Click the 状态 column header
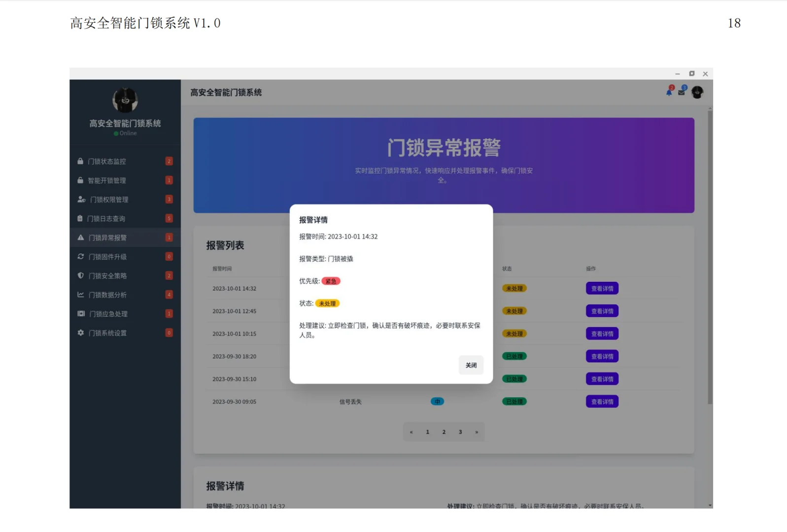This screenshot has height=532, width=787. pos(507,269)
